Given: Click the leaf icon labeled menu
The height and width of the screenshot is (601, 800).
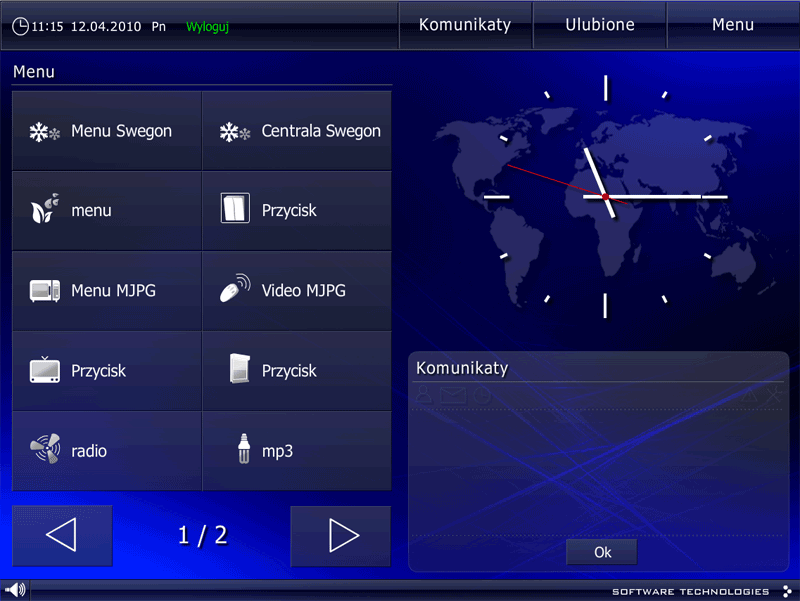Looking at the screenshot, I should coord(44,210).
